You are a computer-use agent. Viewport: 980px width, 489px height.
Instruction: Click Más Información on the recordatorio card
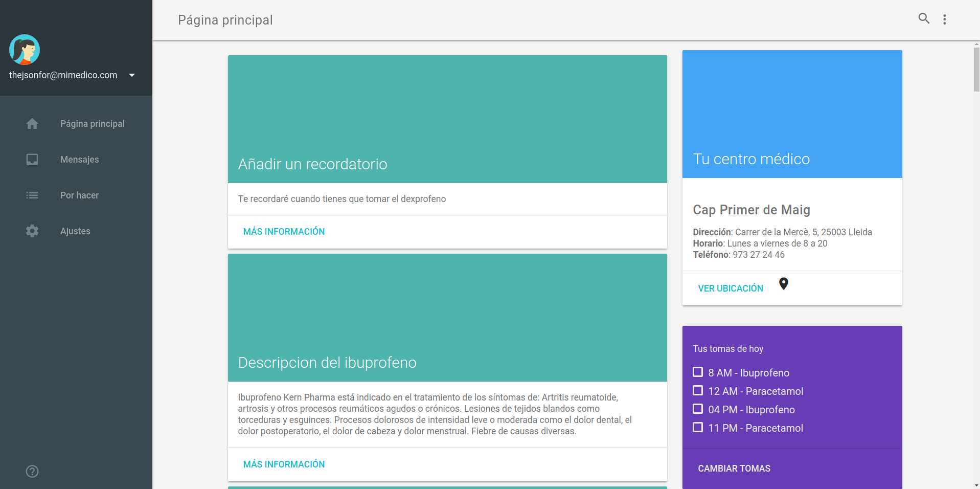point(284,231)
